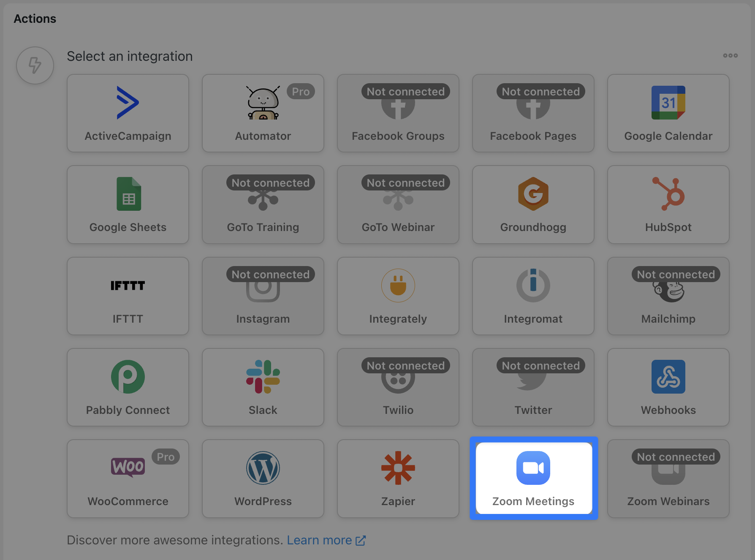This screenshot has width=755, height=560.
Task: Select the GoTo Webinar card
Action: coord(398,204)
